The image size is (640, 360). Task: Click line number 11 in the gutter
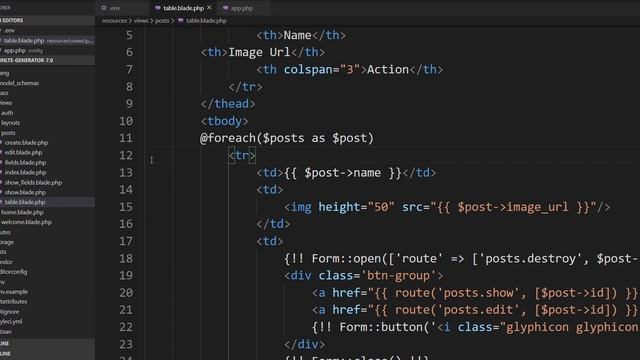pyautogui.click(x=126, y=138)
